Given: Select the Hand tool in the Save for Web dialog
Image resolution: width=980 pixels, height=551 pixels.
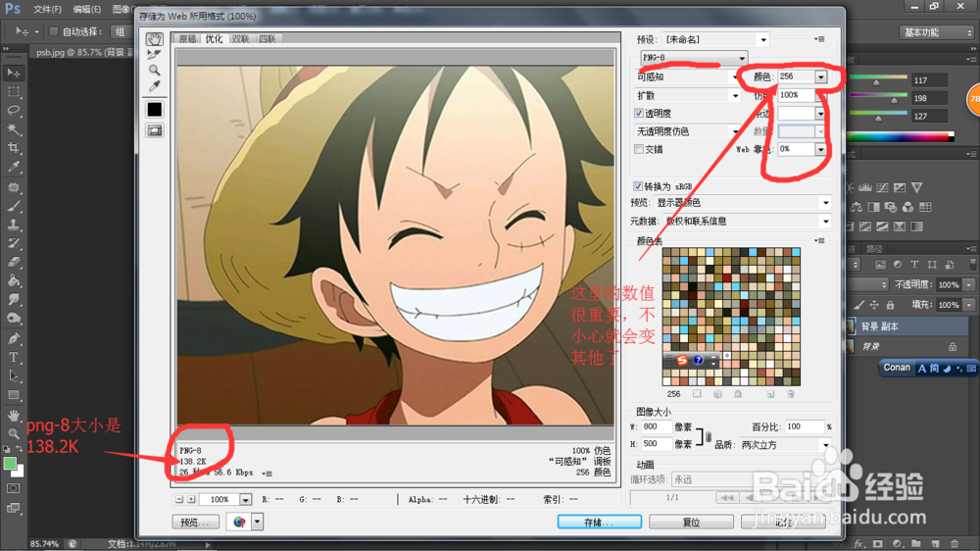Looking at the screenshot, I should pyautogui.click(x=155, y=39).
